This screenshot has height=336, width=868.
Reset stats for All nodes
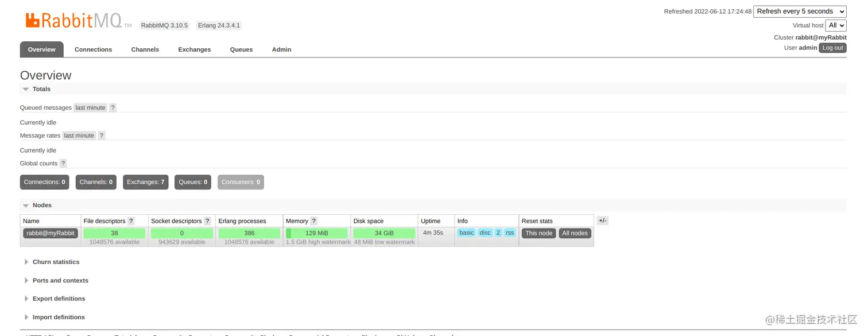point(575,233)
